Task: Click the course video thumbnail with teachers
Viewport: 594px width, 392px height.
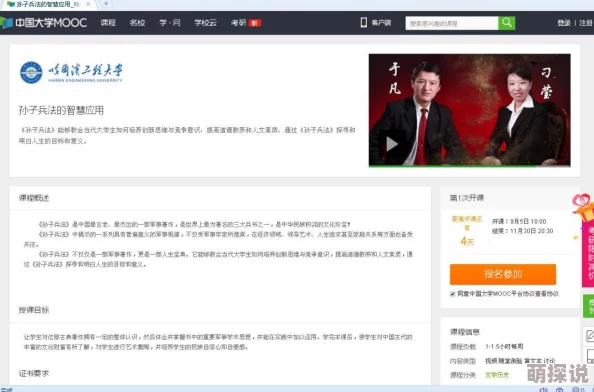Action: pyautogui.click(x=469, y=110)
